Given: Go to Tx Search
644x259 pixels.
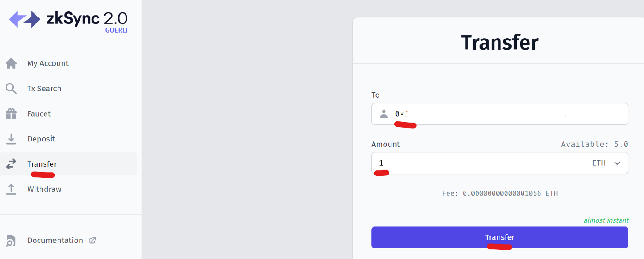Looking at the screenshot, I should click(44, 89).
